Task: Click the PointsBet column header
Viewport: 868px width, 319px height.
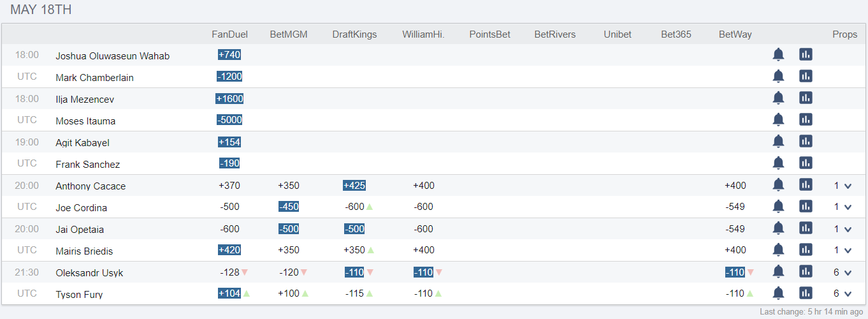Action: (x=489, y=34)
